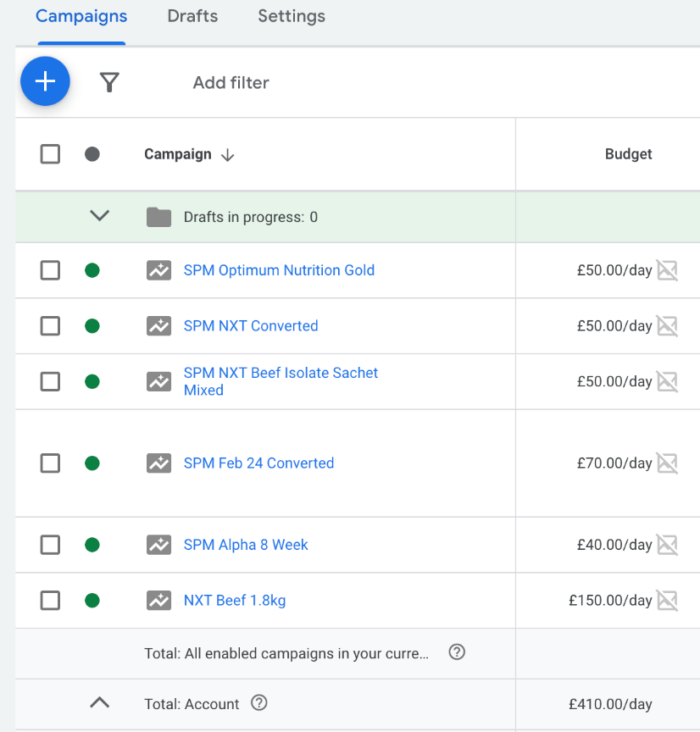This screenshot has height=732, width=700.
Task: Click the filter funnel icon
Action: pos(109,82)
